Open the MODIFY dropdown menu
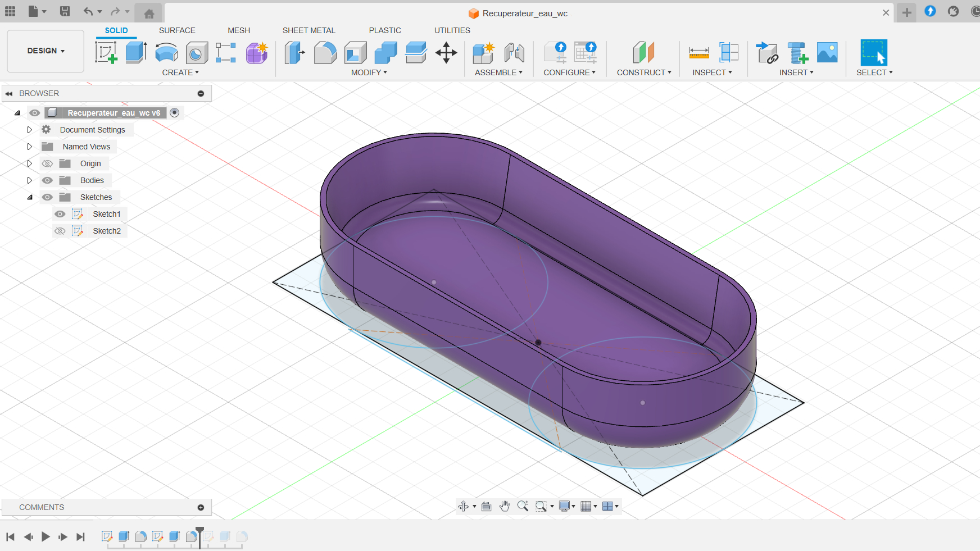This screenshot has height=551, width=980. pyautogui.click(x=369, y=72)
